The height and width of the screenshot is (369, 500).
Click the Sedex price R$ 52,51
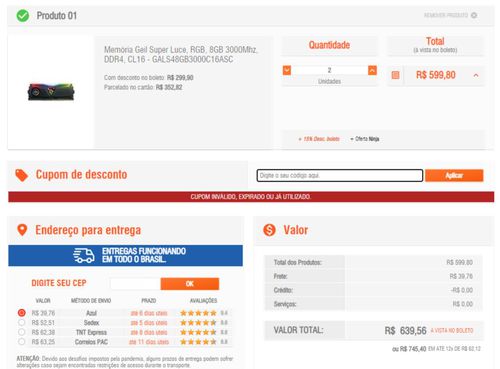43,323
